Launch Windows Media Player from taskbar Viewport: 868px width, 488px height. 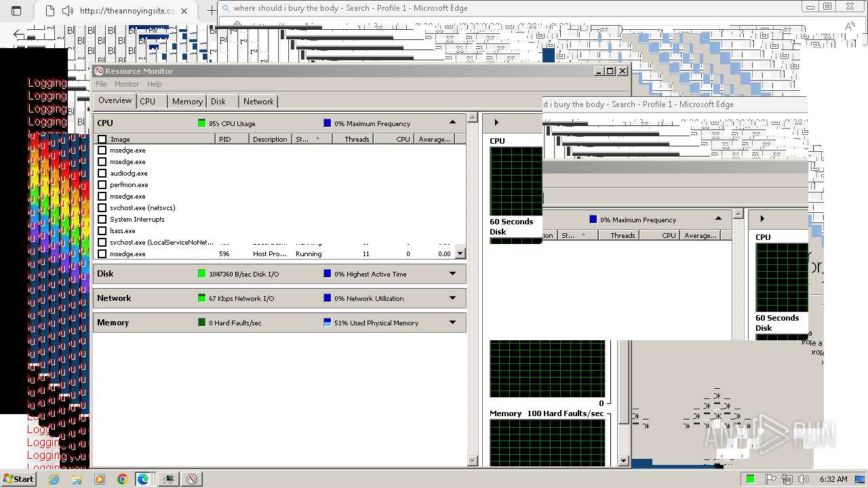100,479
